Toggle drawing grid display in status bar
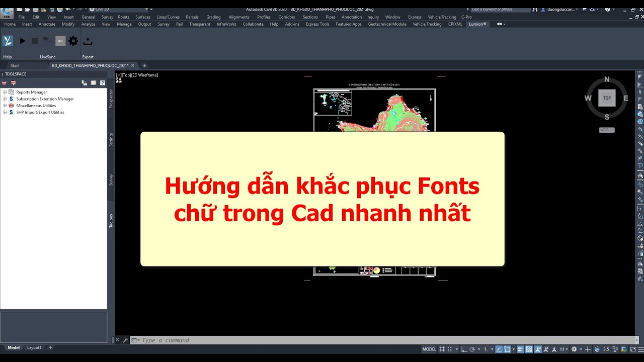The width and height of the screenshot is (644, 362). click(x=442, y=349)
